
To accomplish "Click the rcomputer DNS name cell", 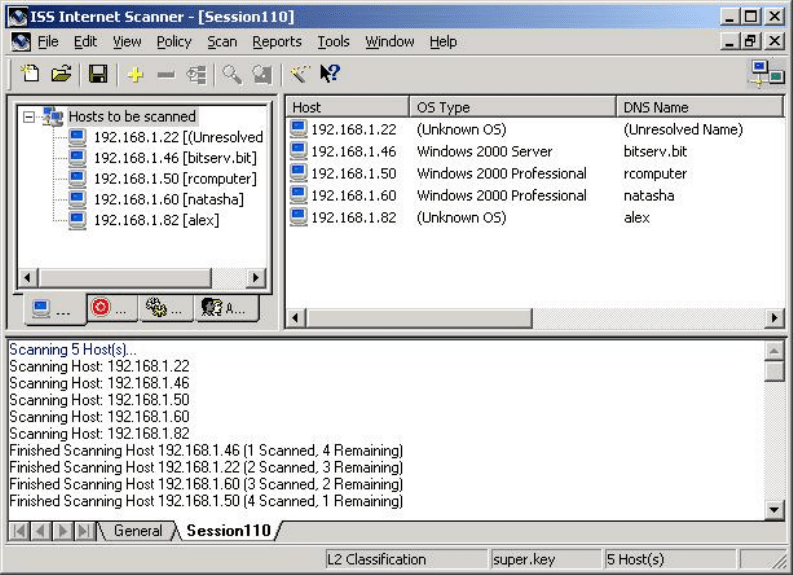I will point(655,173).
